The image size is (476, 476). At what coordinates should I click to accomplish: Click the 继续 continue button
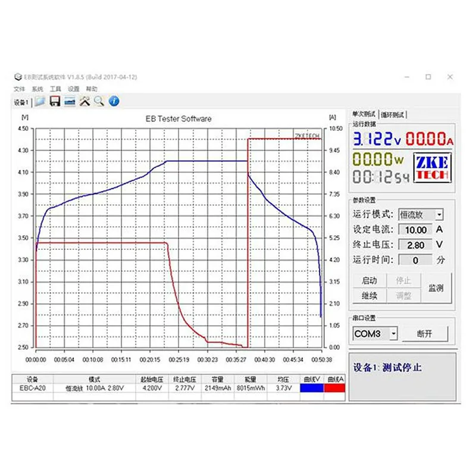[x=369, y=295]
